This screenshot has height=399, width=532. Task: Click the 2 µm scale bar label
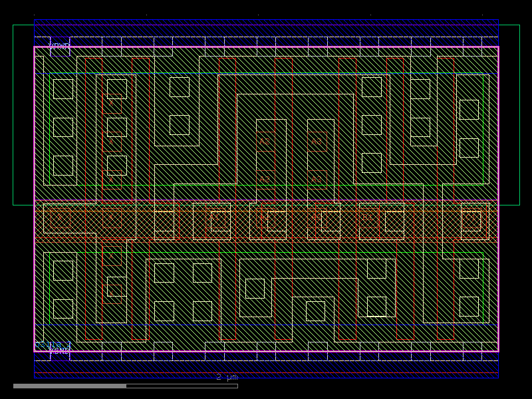click(x=227, y=376)
